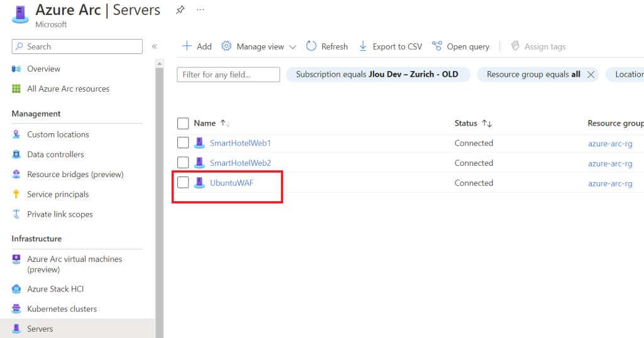The image size is (644, 338).
Task: Open the UbuntuWAF server link
Action: pyautogui.click(x=231, y=183)
